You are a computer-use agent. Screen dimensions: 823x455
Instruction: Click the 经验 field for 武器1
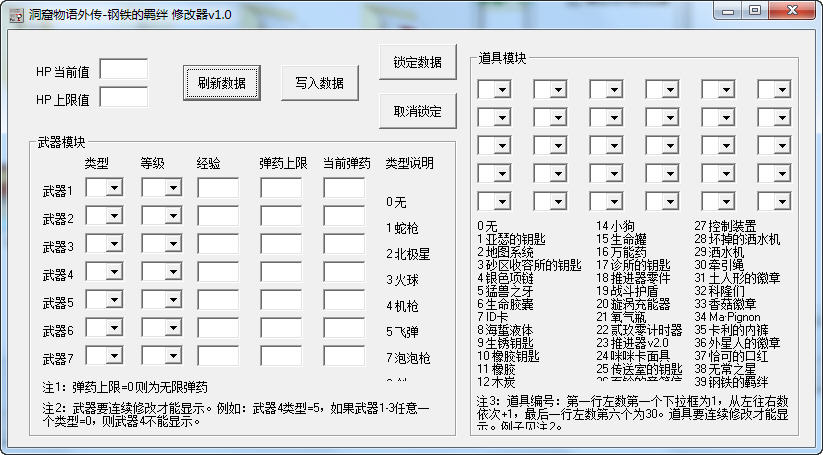coord(218,187)
